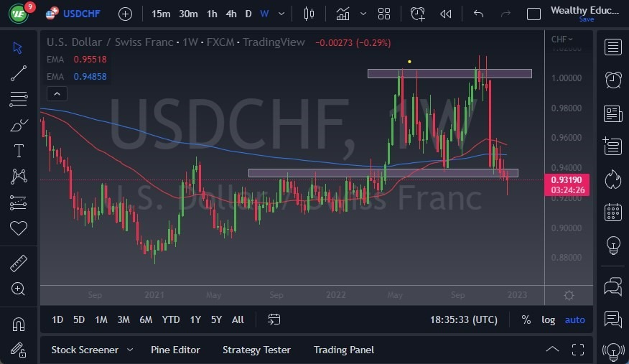The image size is (629, 364).
Task: Open the chart patterns tool
Action: tap(19, 177)
